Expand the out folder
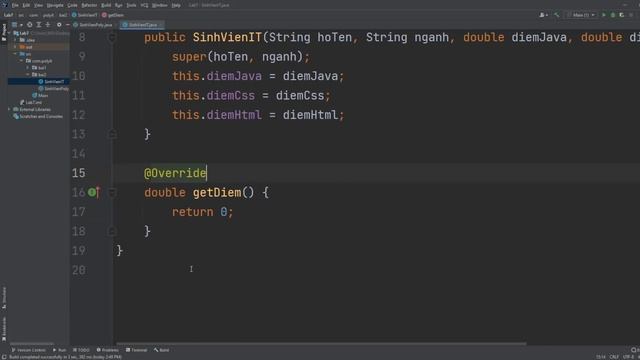This screenshot has height=360, width=640. coord(16,47)
